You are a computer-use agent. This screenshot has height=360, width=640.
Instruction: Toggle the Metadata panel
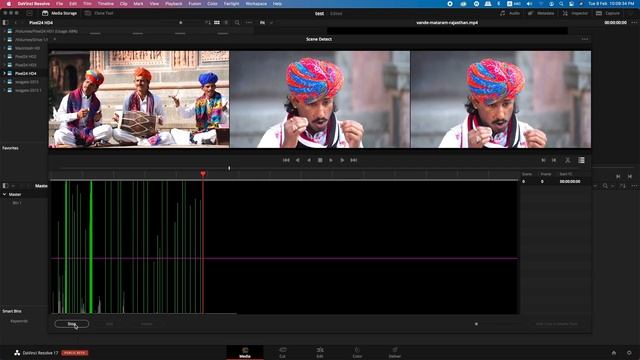[x=541, y=13]
